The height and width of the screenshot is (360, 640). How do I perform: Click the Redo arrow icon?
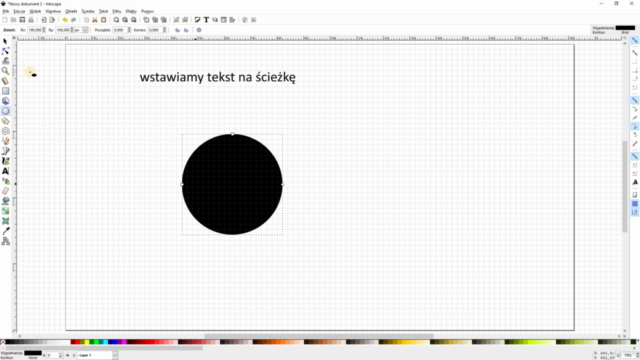tap(73, 20)
